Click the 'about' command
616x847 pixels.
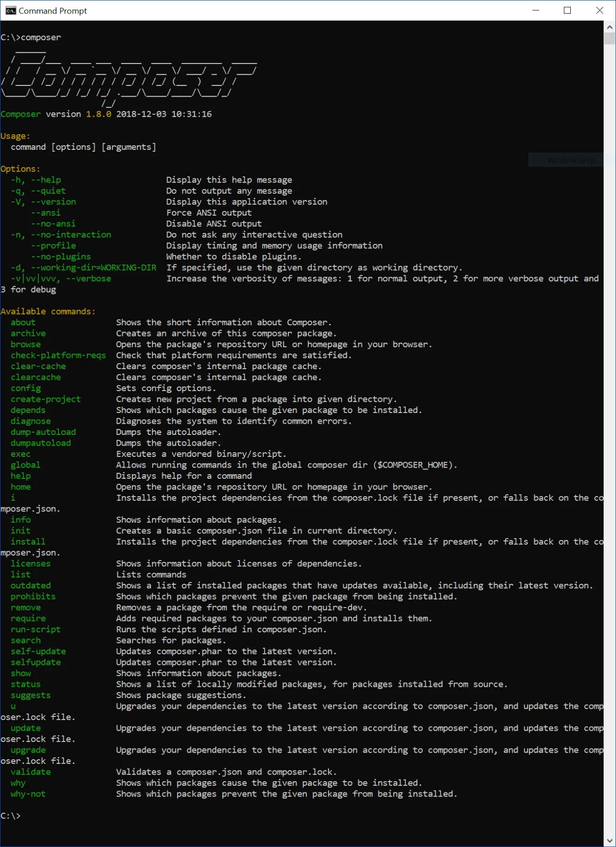click(23, 322)
